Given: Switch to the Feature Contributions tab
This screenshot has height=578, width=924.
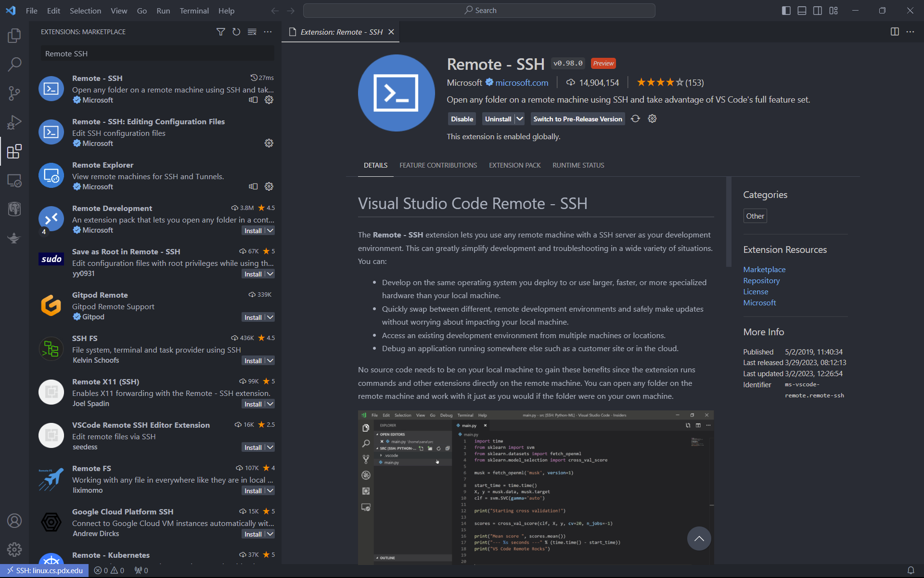Looking at the screenshot, I should click(x=438, y=165).
